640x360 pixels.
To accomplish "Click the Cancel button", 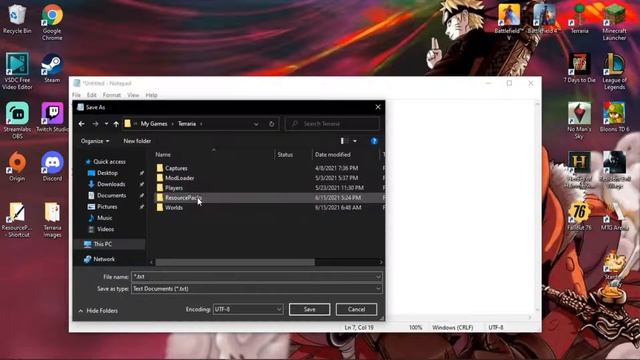I will (356, 309).
